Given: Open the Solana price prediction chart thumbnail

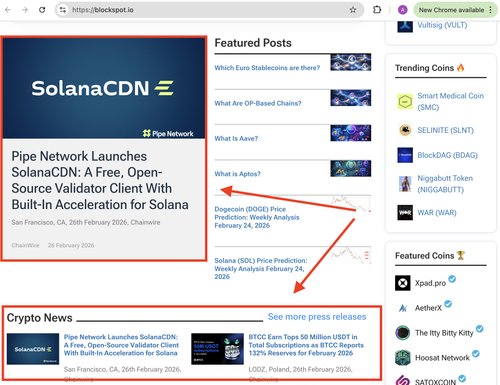Looking at the screenshot, I should click(x=351, y=255).
